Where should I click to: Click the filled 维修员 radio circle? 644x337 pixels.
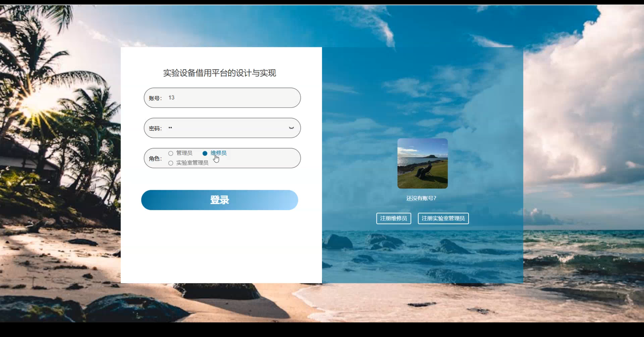coord(205,153)
